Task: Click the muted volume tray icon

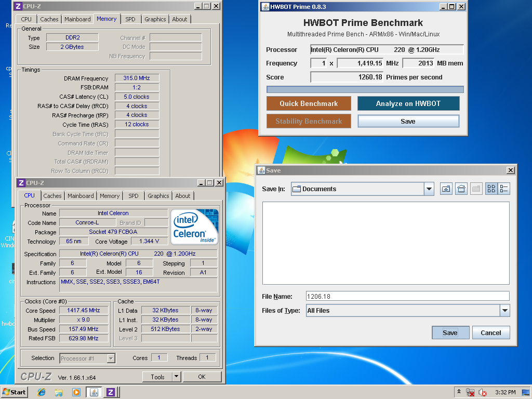Action: pyautogui.click(x=482, y=392)
